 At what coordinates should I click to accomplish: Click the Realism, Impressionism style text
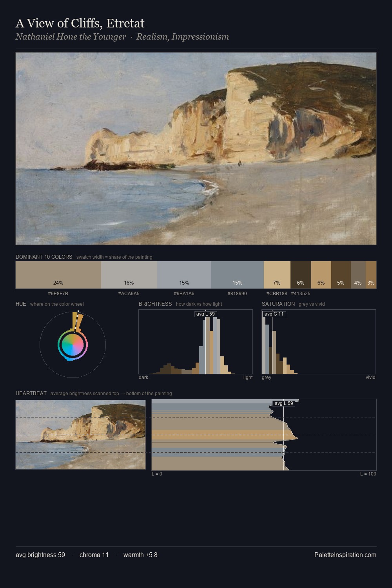(x=183, y=37)
